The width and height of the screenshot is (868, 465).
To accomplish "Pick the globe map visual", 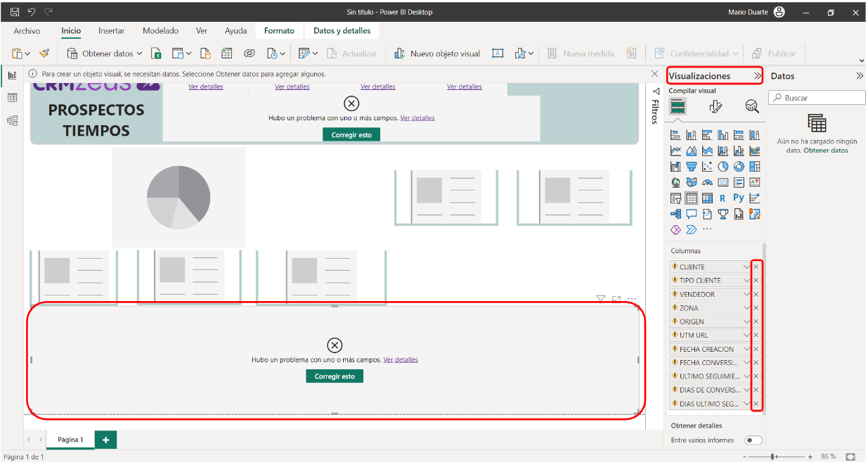I will [675, 182].
